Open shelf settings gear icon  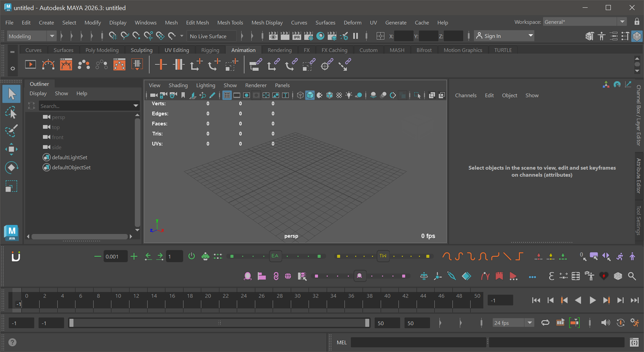13,68
